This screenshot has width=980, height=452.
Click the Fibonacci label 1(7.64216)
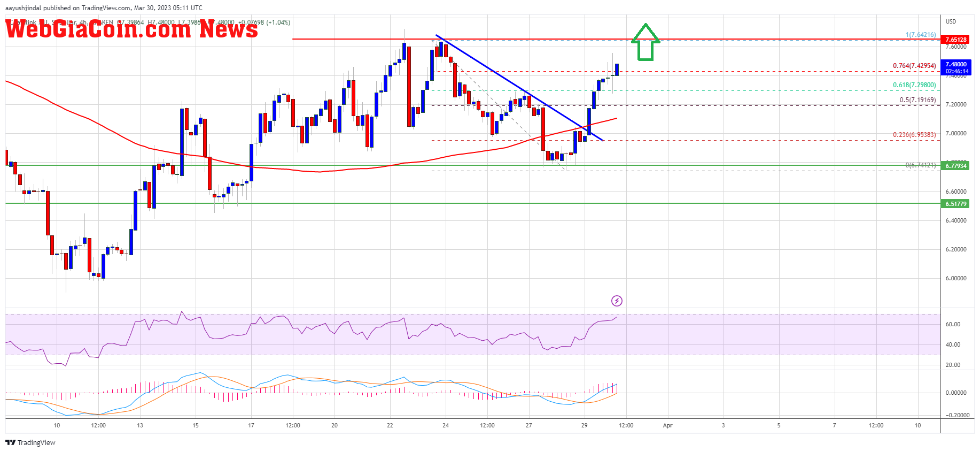click(921, 35)
